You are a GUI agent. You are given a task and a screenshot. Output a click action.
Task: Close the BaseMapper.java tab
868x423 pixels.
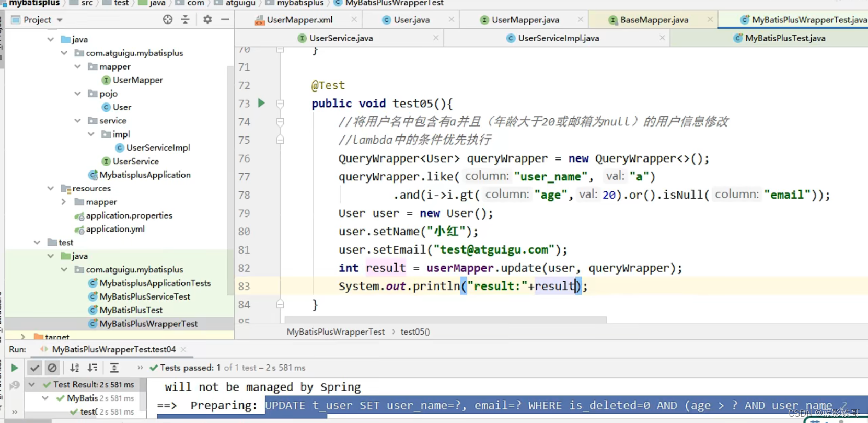tap(710, 19)
